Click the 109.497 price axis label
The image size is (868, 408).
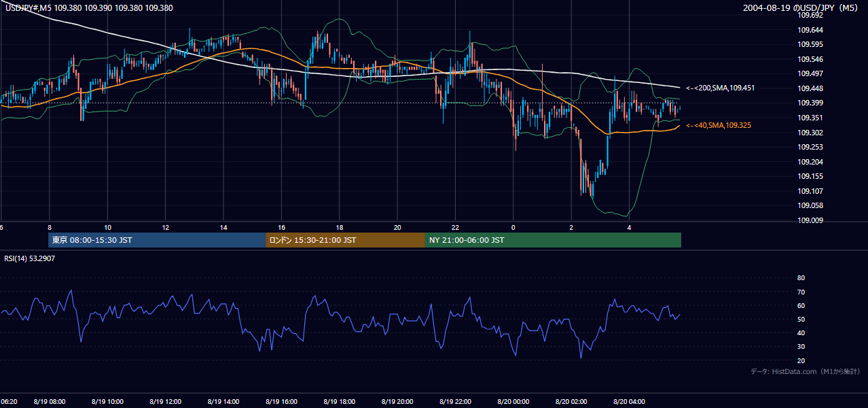pyautogui.click(x=810, y=73)
